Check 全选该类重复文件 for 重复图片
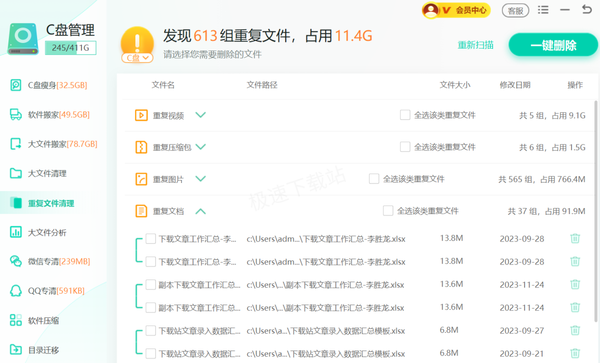This screenshot has width=600, height=363. [x=374, y=179]
